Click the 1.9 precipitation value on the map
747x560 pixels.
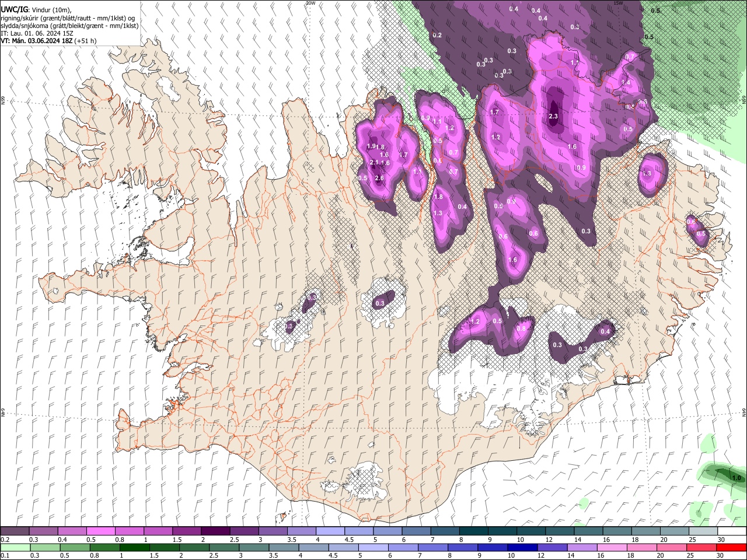point(371,146)
